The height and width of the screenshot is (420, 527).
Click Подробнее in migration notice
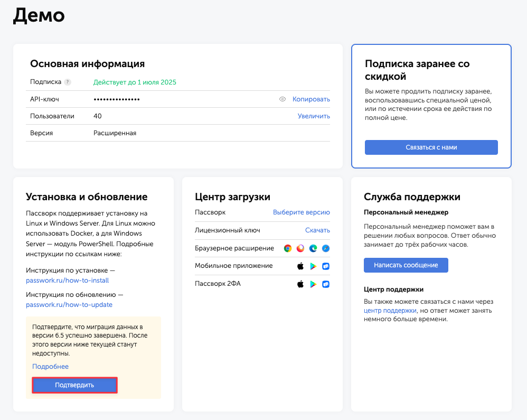[x=50, y=367]
